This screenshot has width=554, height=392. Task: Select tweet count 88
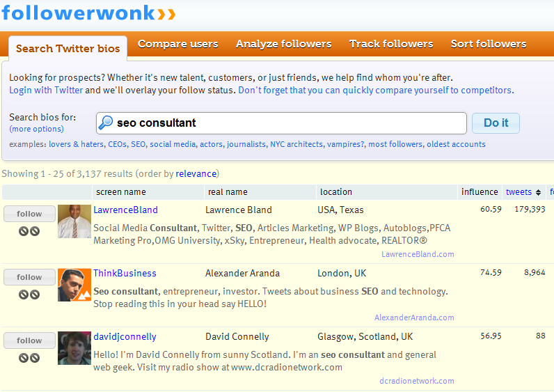[541, 336]
